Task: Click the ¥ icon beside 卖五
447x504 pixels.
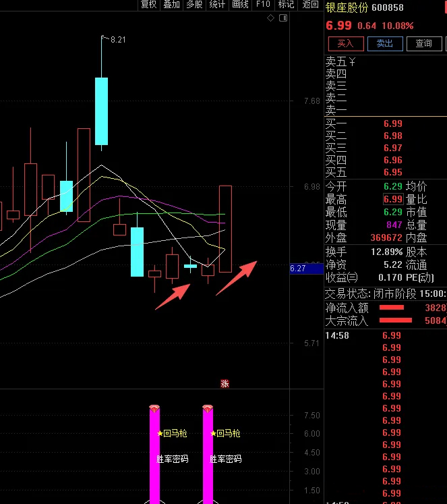Action: tap(352, 62)
